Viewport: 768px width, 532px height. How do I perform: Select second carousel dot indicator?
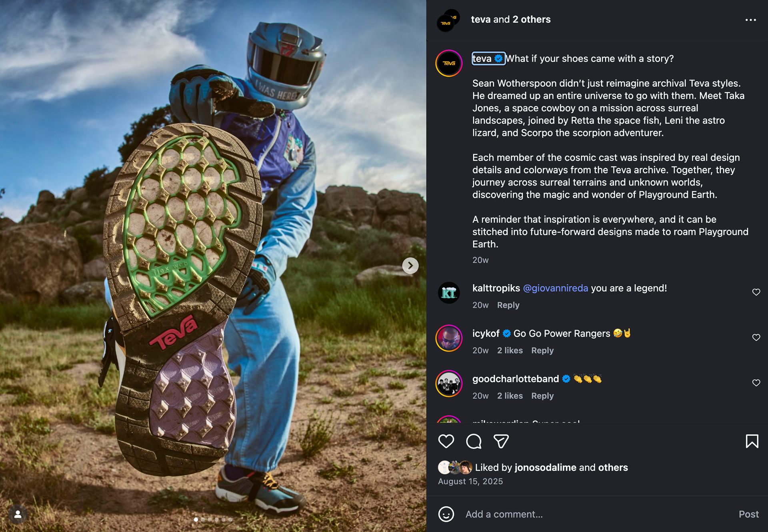click(203, 520)
